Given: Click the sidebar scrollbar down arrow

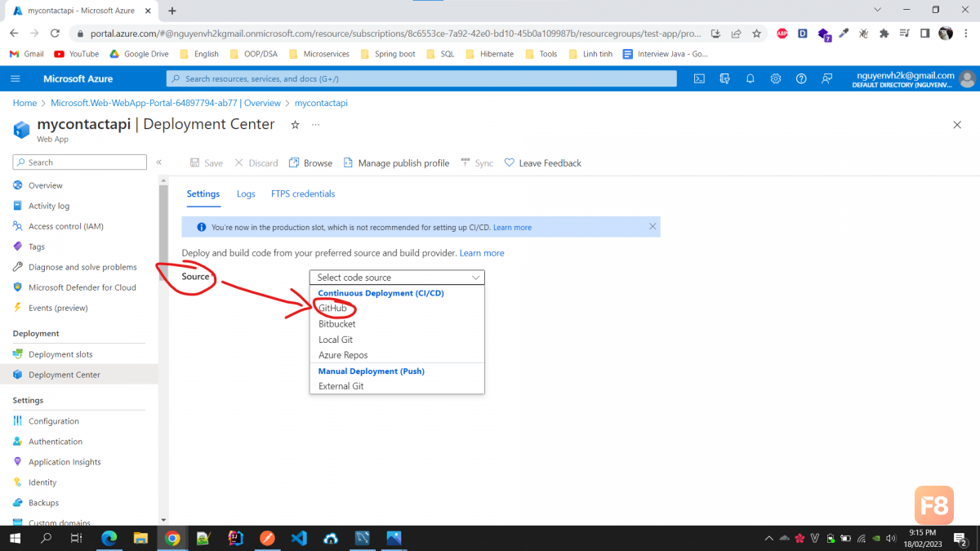Looking at the screenshot, I should click(163, 519).
